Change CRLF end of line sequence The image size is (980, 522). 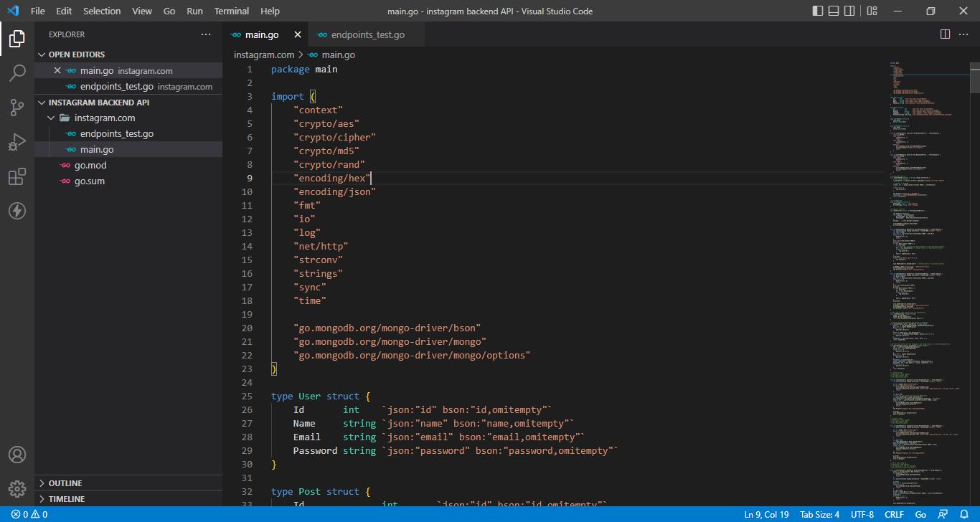pos(894,514)
